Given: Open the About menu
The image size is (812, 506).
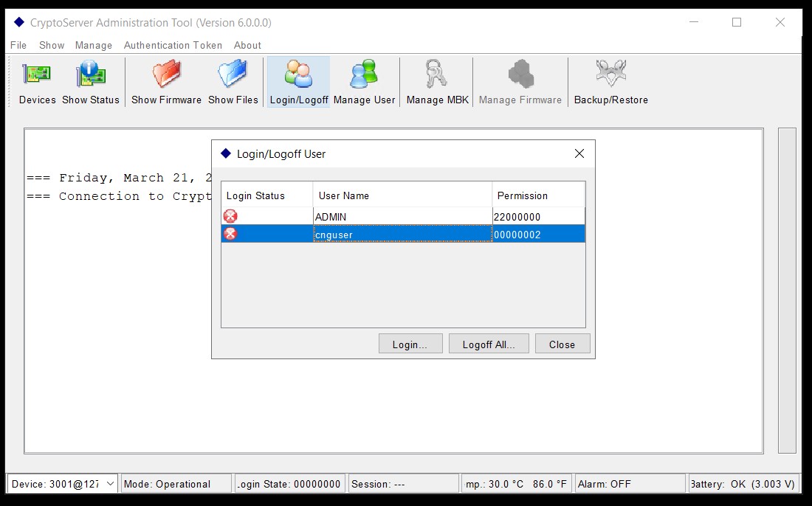Looking at the screenshot, I should pyautogui.click(x=247, y=45).
